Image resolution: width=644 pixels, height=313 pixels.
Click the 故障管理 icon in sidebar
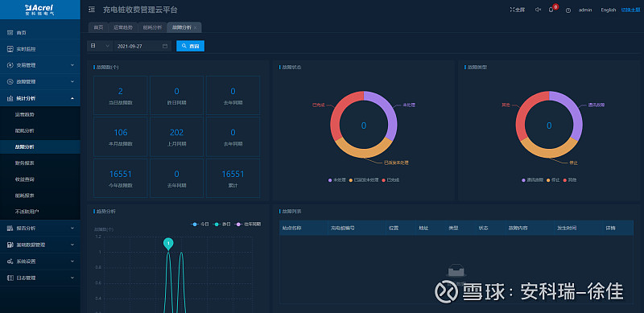pos(10,82)
